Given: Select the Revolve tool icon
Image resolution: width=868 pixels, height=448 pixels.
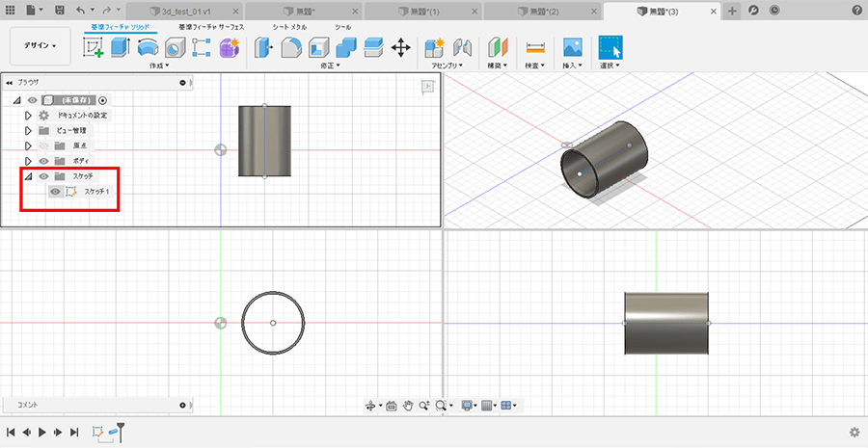Looking at the screenshot, I should (x=148, y=47).
